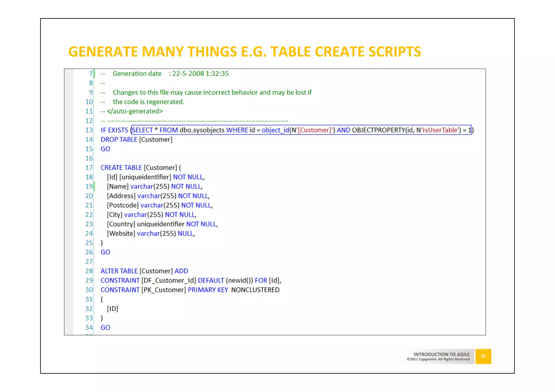The width and height of the screenshot is (555, 392).
Task: Click the '[Country] uniqueidentifier' column definition
Action: [x=162, y=224]
